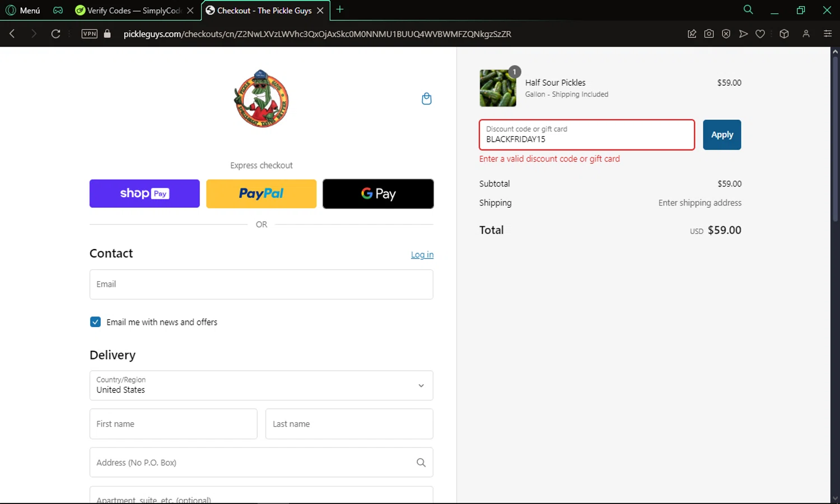The width and height of the screenshot is (840, 504).
Task: Click the site security padlock icon
Action: (x=108, y=34)
